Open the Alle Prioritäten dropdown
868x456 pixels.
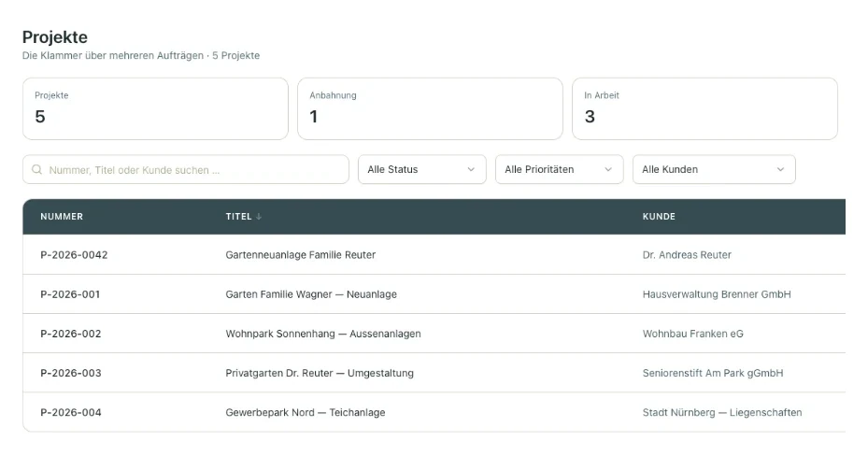click(x=559, y=169)
